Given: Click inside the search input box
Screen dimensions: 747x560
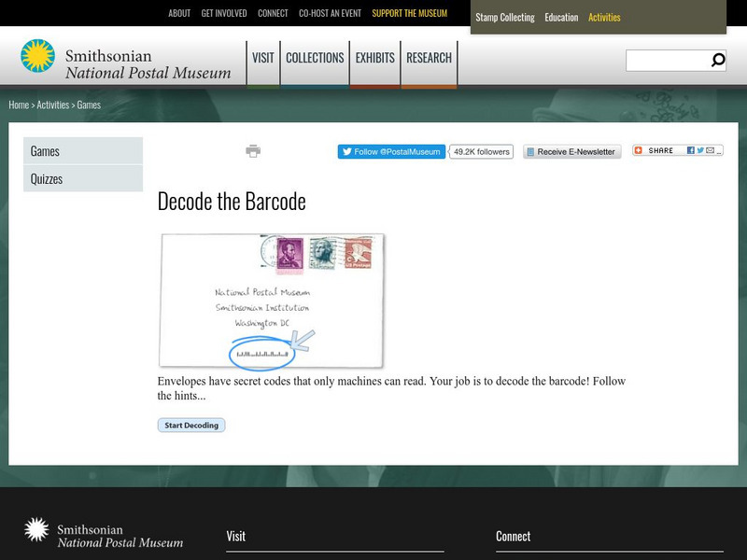Looking at the screenshot, I should tap(666, 60).
